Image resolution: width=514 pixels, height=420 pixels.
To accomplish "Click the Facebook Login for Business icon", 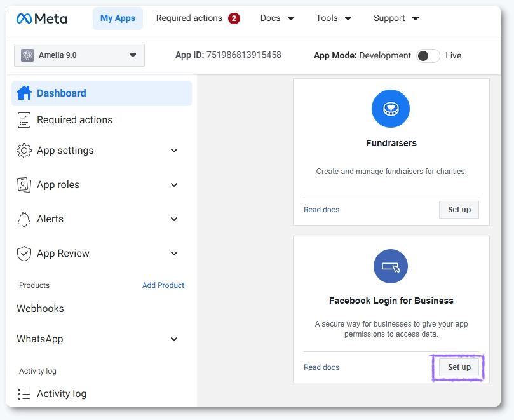I will point(390,266).
